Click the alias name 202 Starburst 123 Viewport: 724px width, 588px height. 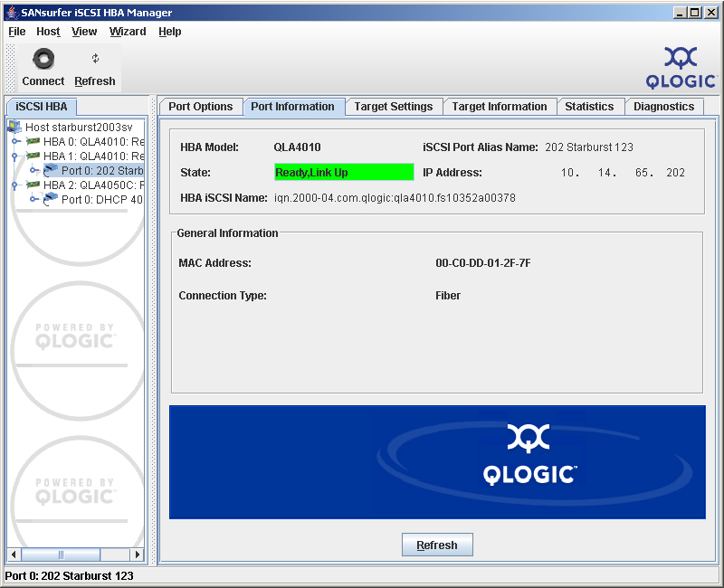(589, 147)
